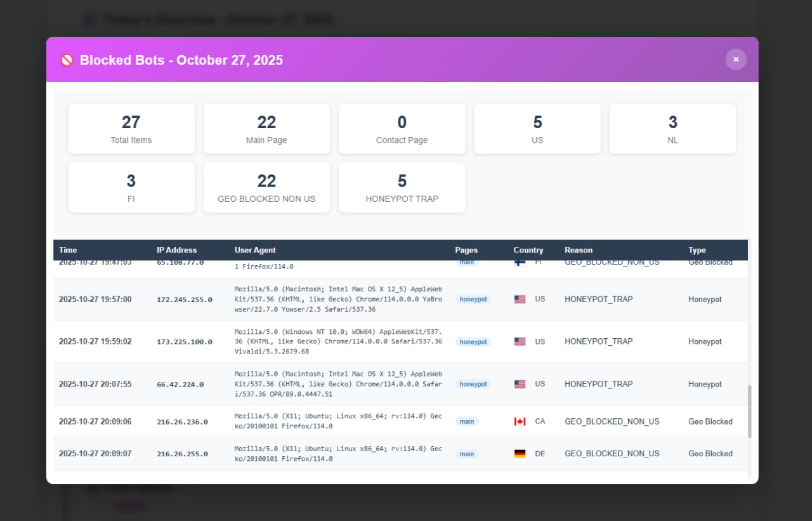Click the table vertical scrollbar thumb
This screenshot has height=521, width=812.
(x=750, y=411)
